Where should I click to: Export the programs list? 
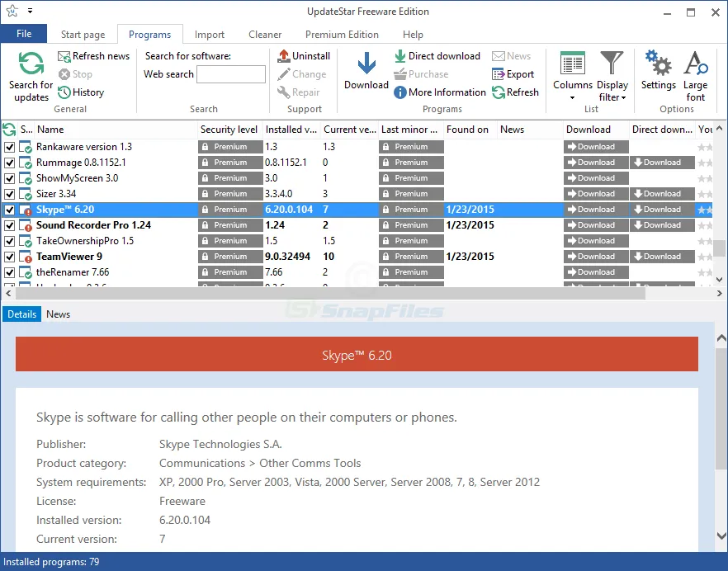click(x=513, y=74)
